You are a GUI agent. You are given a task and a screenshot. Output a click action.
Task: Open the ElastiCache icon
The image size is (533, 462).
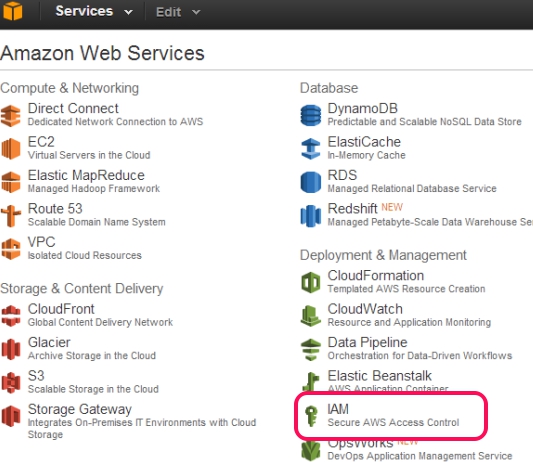coord(311,149)
